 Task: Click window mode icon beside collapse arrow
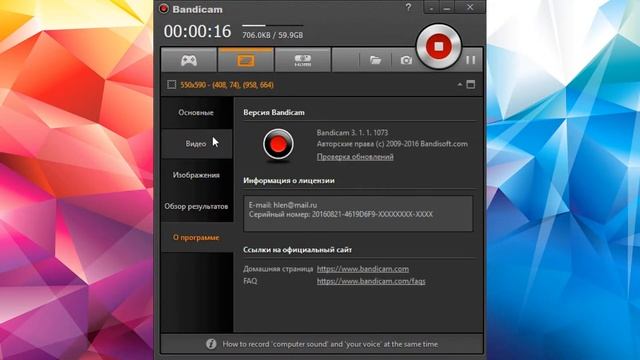(x=471, y=84)
